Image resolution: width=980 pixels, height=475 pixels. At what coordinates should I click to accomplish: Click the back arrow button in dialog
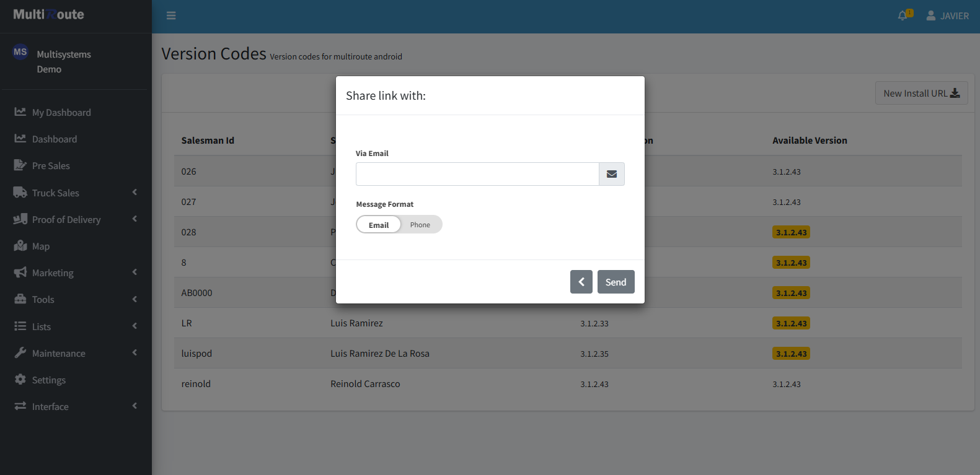(x=581, y=282)
